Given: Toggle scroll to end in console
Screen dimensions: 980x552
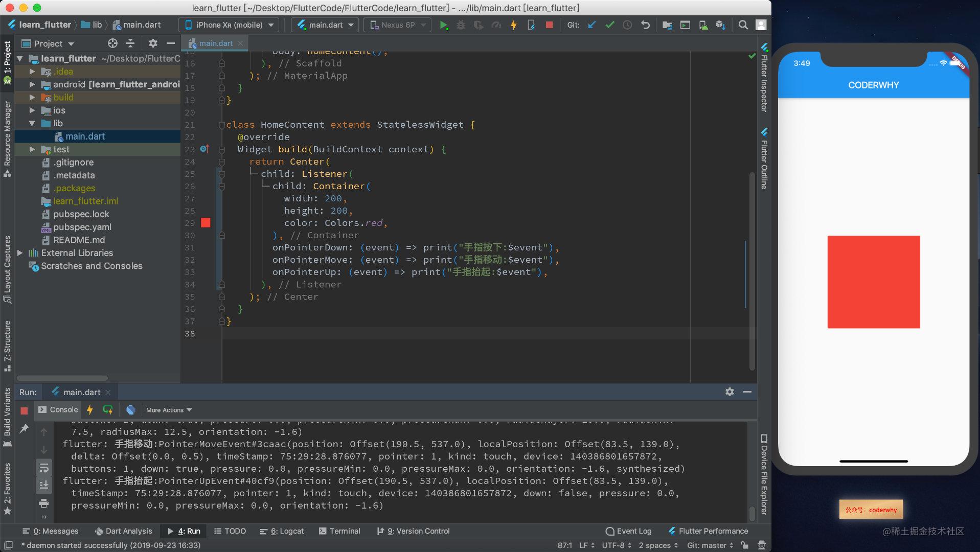Looking at the screenshot, I should (44, 485).
